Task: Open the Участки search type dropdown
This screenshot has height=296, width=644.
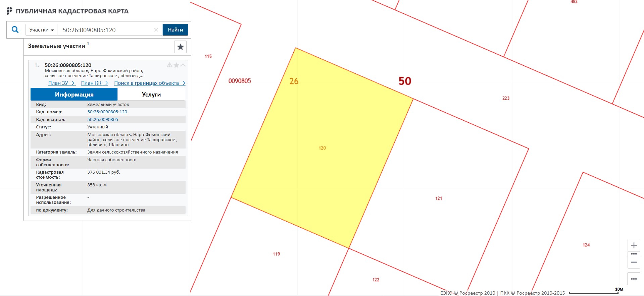Action: click(x=41, y=30)
